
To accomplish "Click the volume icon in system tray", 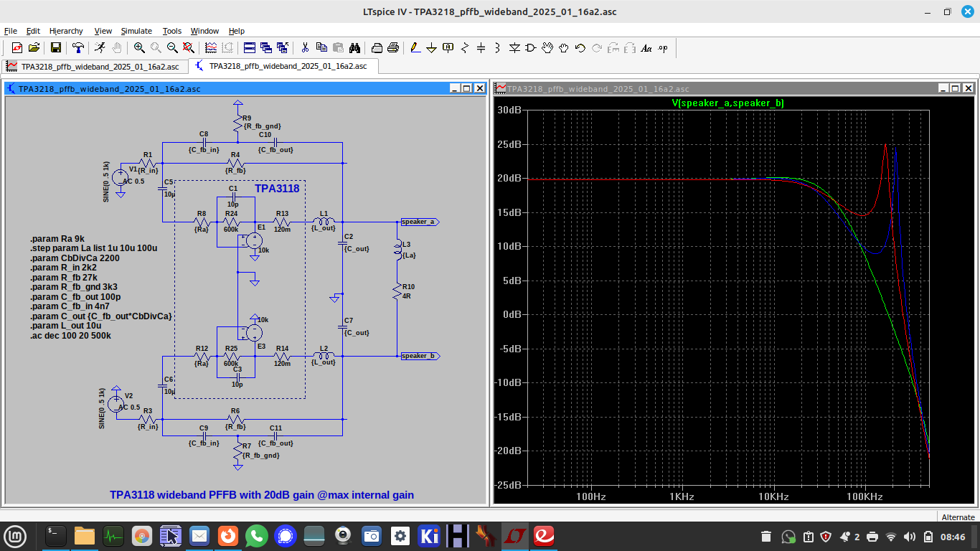I will coord(910,536).
